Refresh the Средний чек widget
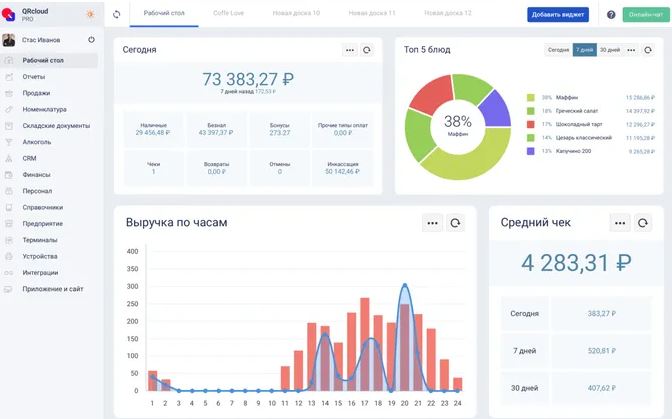Viewport: 672px width, 419px height. tap(642, 223)
